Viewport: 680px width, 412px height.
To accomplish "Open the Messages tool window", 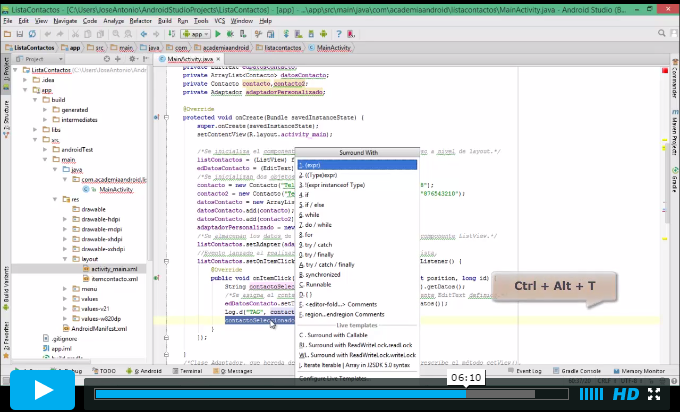I will pyautogui.click(x=233, y=371).
